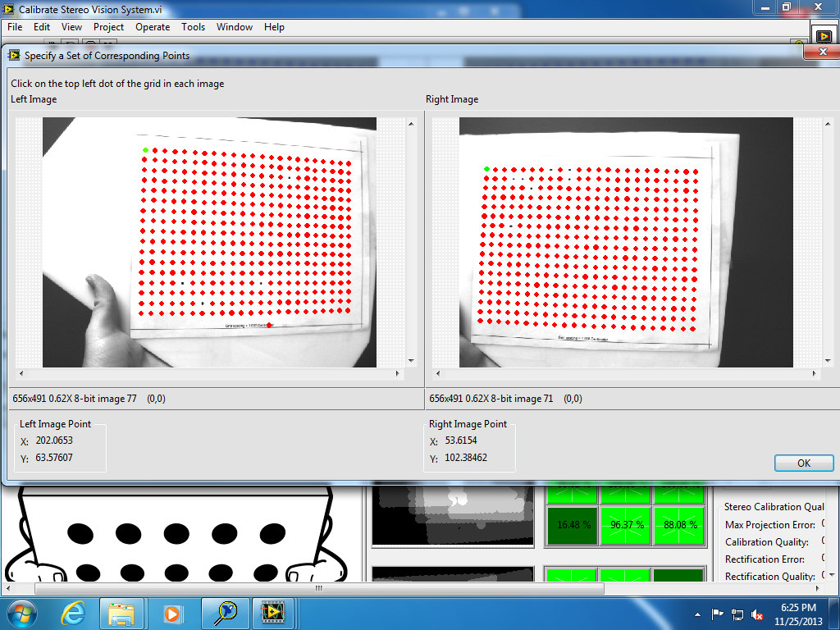Click the 96.37% quality indicator
The image size is (840, 630).
[626, 525]
